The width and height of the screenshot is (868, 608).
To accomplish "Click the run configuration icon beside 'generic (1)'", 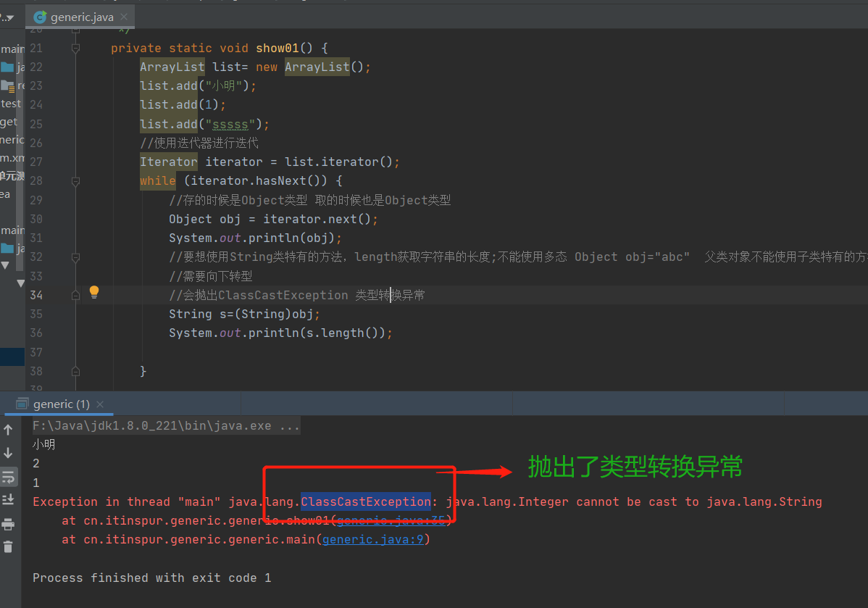I will click(x=22, y=404).
